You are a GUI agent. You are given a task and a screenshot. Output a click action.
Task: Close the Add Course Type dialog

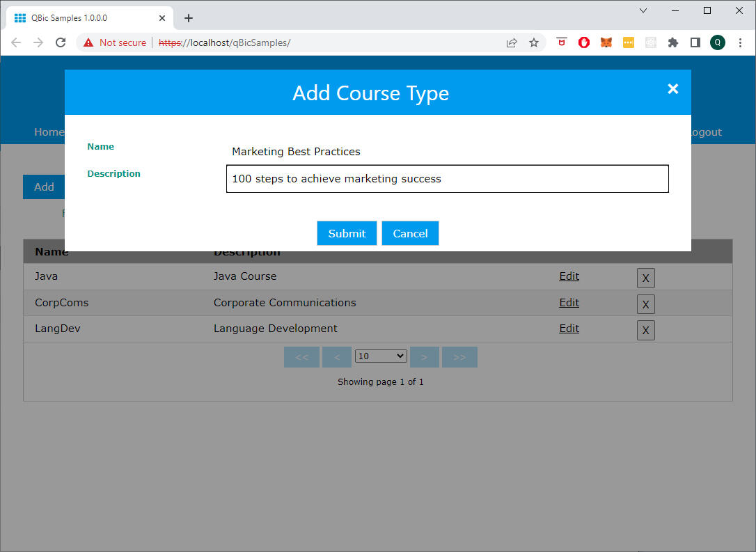(x=672, y=88)
